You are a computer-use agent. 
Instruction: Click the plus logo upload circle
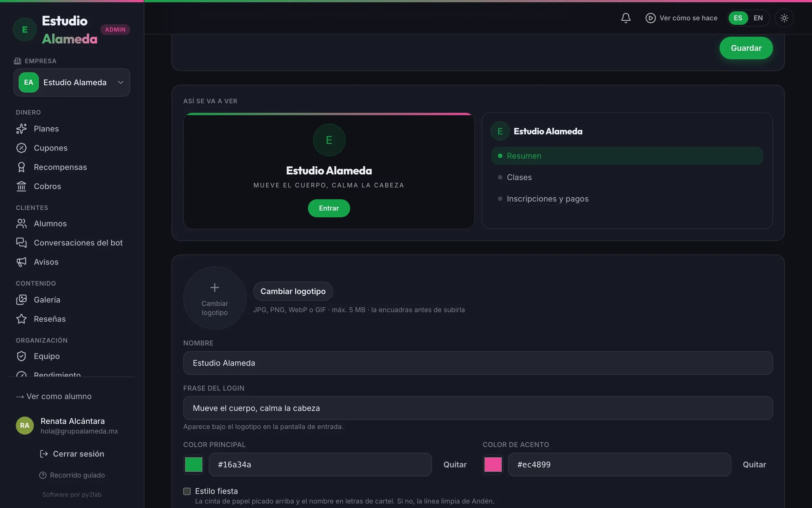point(215,298)
